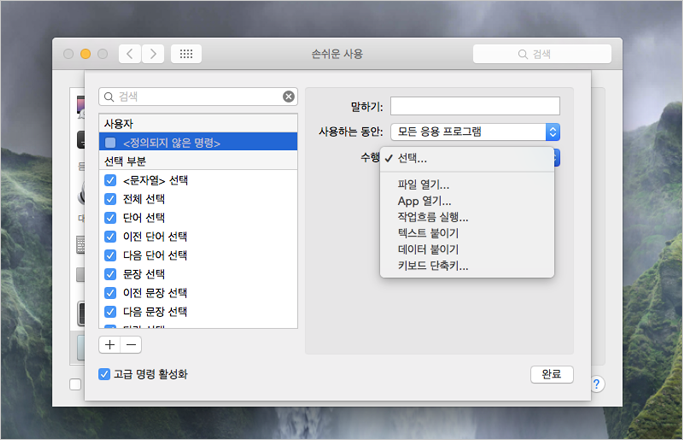The width and height of the screenshot is (683, 440).
Task: Uncheck the 전체 선택 checkbox
Action: 111,199
